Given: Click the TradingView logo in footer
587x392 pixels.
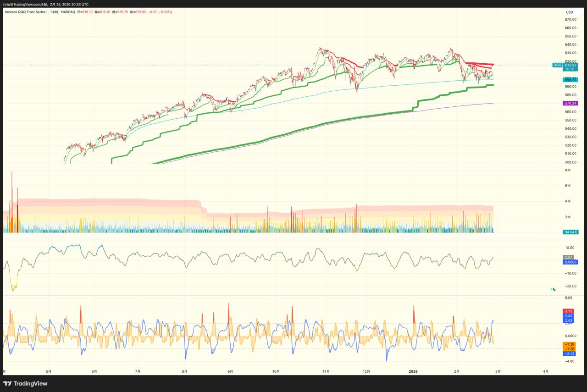Looking at the screenshot, I should tap(25, 383).
